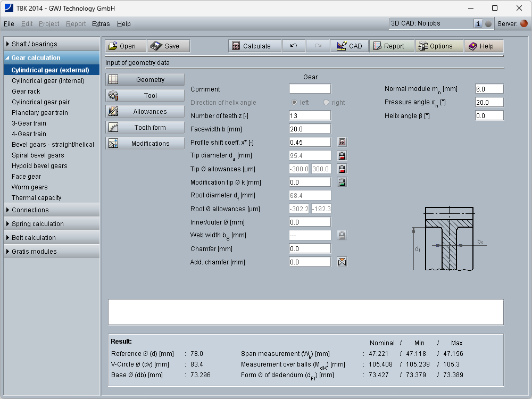Unlock the Tip diameter field padlock
532x399 pixels.
pos(342,155)
